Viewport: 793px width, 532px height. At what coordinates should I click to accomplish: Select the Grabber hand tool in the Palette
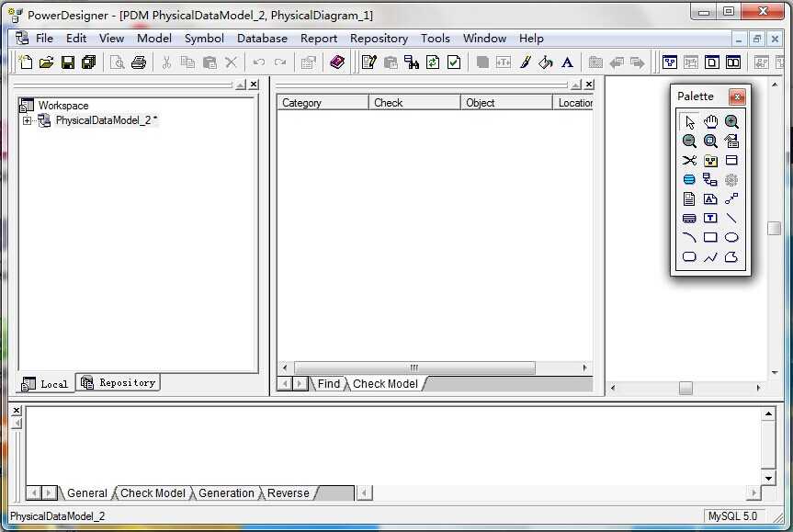click(710, 122)
